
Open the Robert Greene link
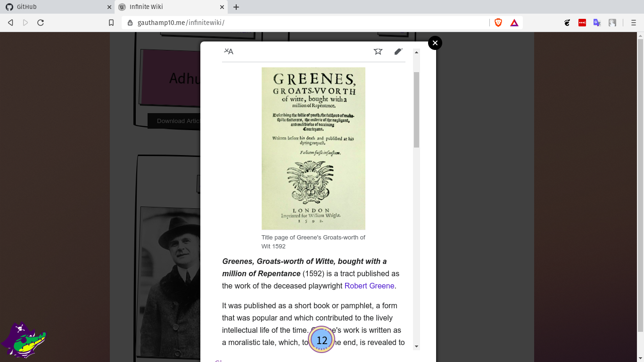point(369,286)
